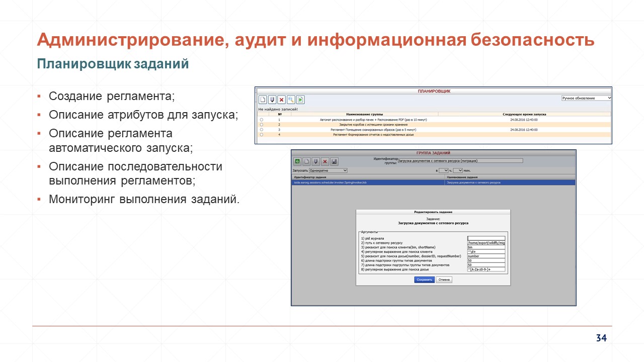Screen dimensions: 644x362
Task: Select radio for Закрытие коробов row
Action: coord(261,124)
